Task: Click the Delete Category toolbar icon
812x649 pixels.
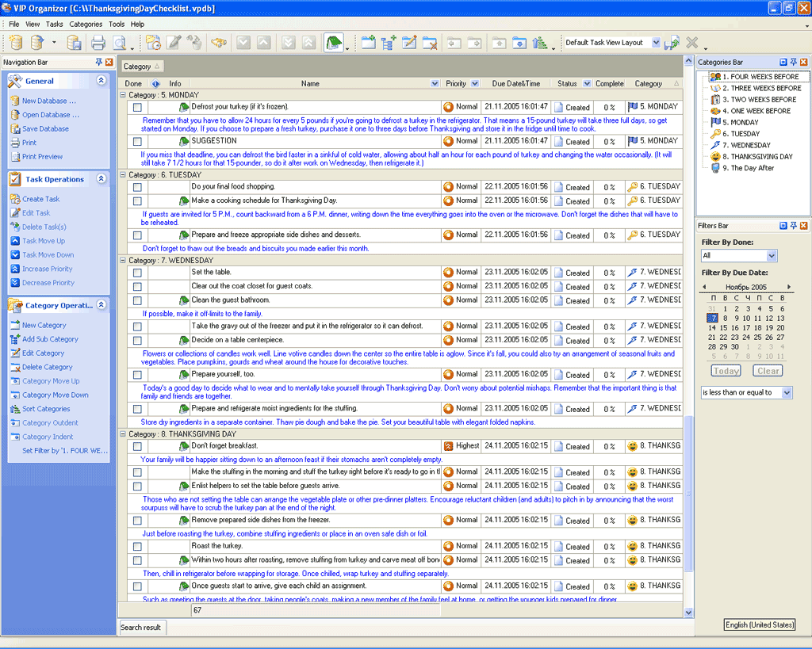Action: 430,43
